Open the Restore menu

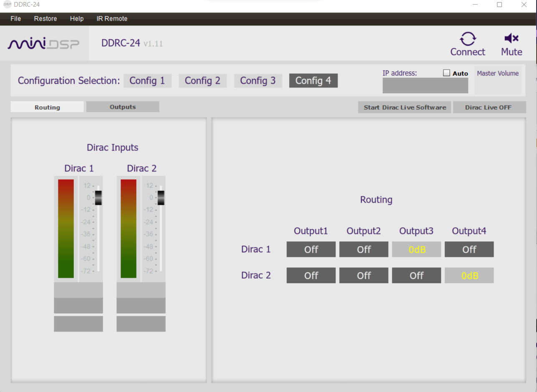45,19
